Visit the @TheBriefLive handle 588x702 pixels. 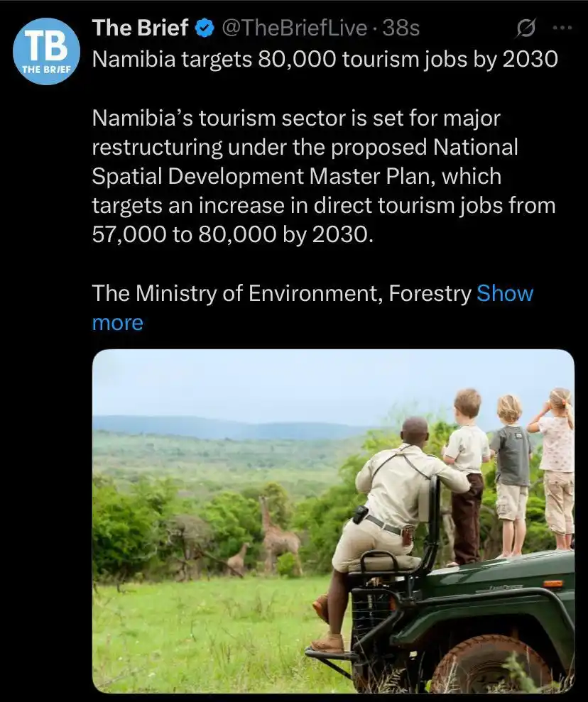pyautogui.click(x=294, y=28)
